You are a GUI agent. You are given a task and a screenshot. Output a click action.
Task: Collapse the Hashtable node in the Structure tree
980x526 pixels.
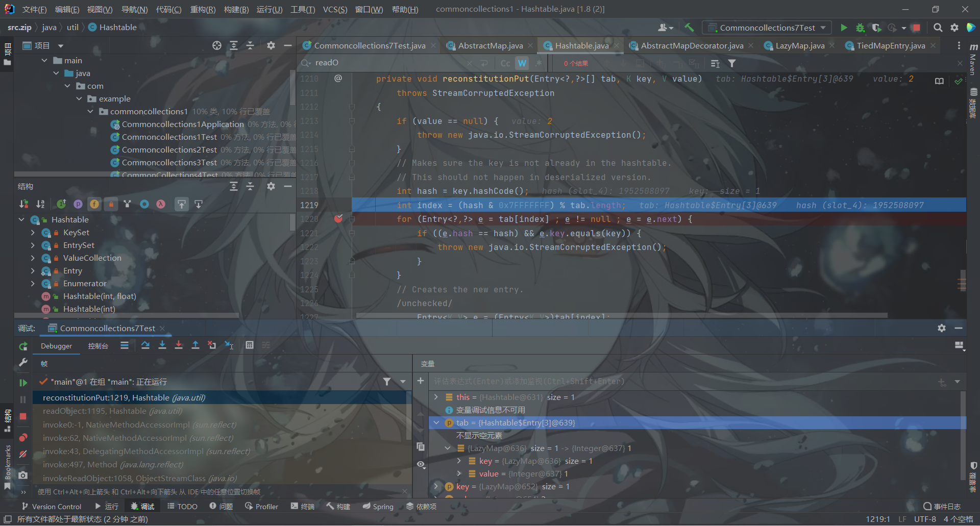click(x=21, y=219)
